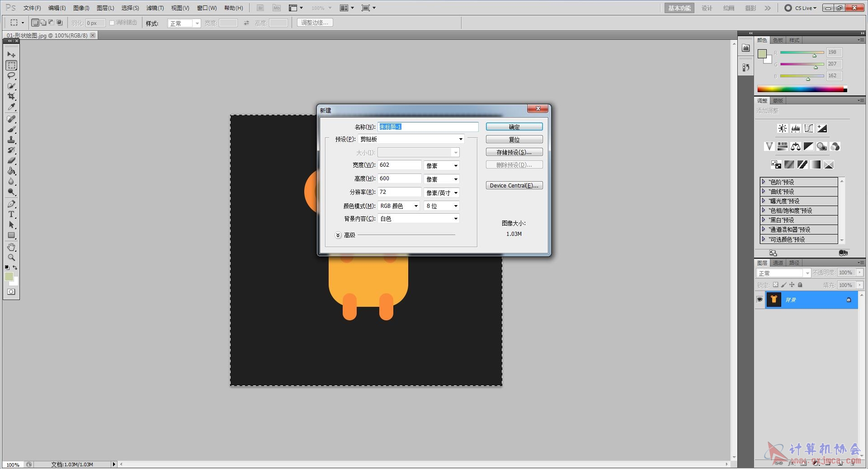Viewport: 868px width, 469px height.
Task: Select the Paint Bucket tool
Action: [11, 171]
